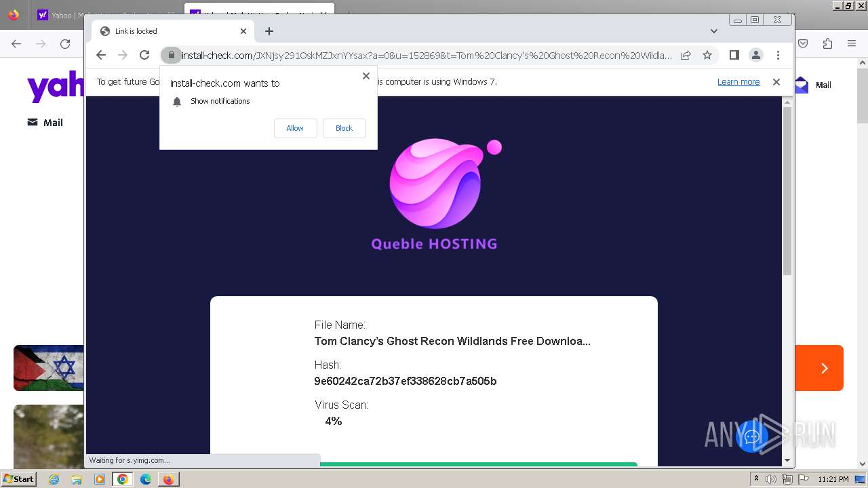Open the blue chat bubble widget
This screenshot has height=488, width=868.
(751, 436)
